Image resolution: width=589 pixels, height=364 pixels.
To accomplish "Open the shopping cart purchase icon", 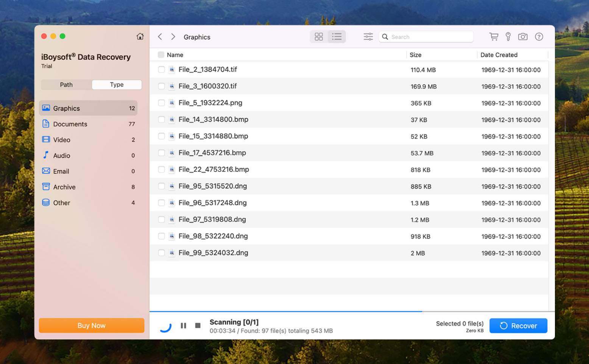I will 494,37.
